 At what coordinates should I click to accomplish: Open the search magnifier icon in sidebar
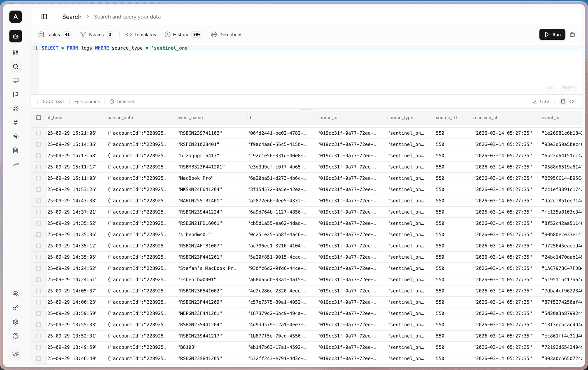point(16,67)
